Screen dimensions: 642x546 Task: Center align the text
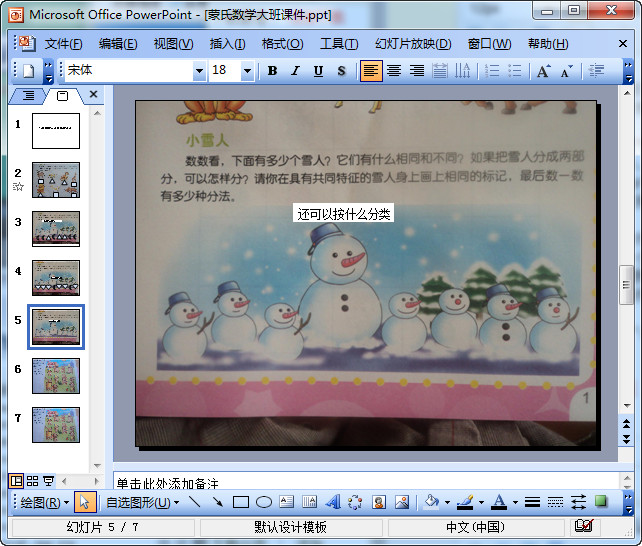394,71
